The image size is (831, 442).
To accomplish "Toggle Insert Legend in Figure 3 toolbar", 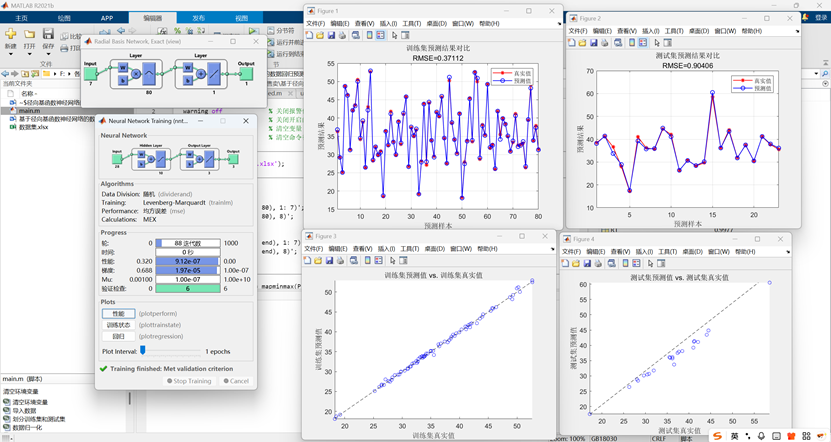I will pos(379,261).
